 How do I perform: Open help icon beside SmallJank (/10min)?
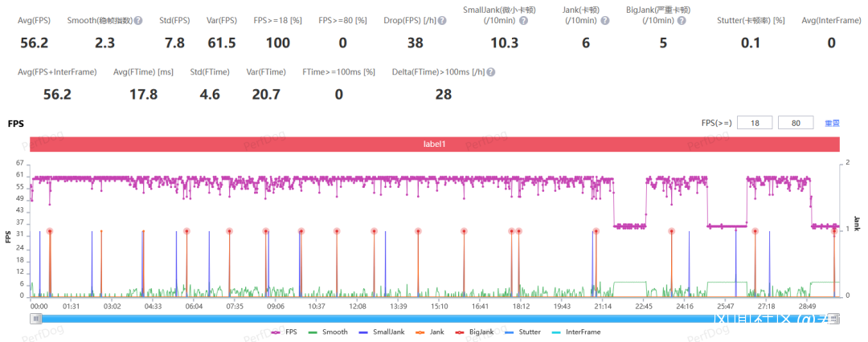click(524, 21)
